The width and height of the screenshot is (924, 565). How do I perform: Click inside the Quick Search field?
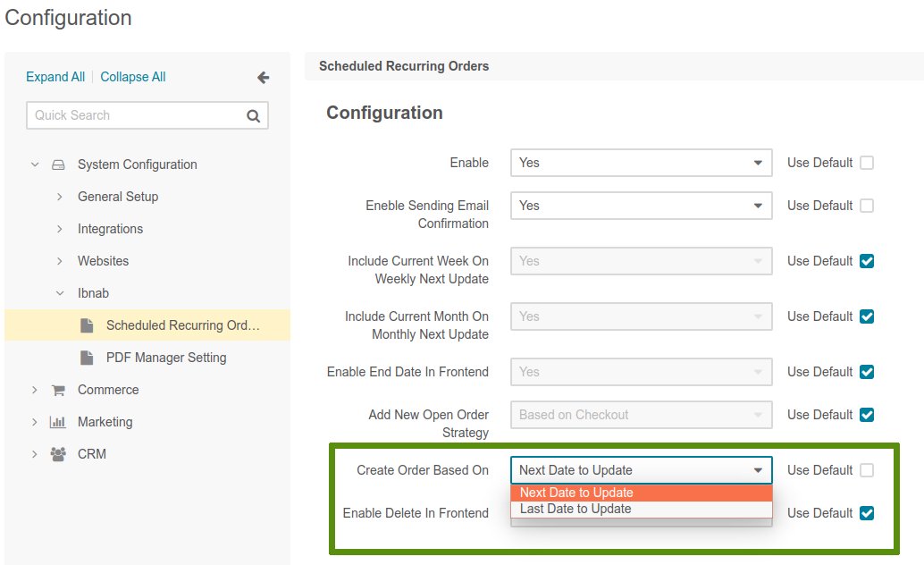134,115
